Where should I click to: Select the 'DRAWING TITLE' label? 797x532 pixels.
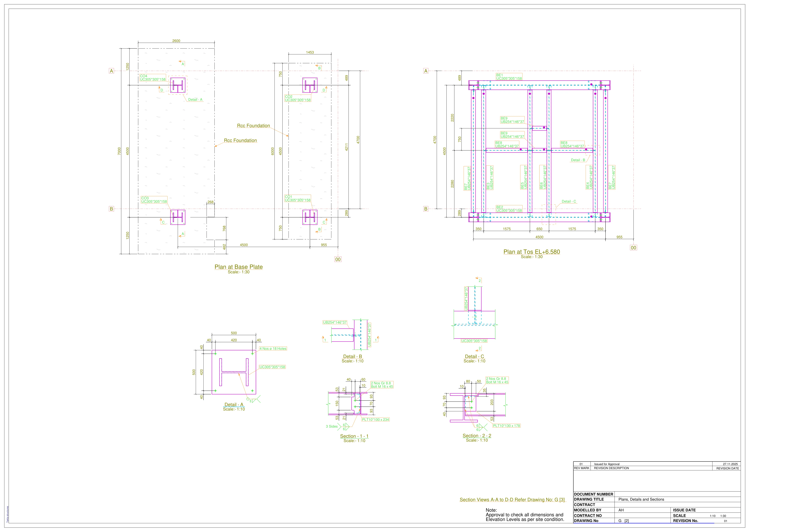[589, 499]
